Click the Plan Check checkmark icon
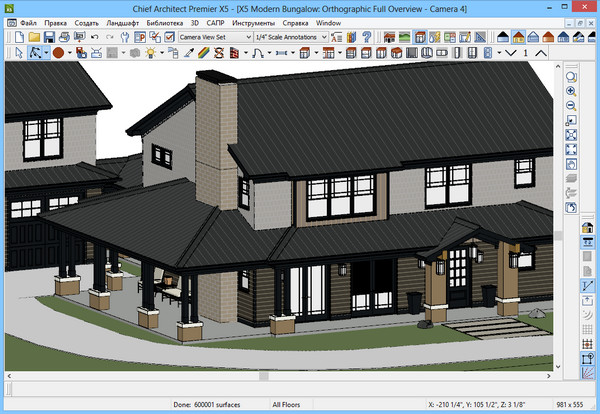Viewport: 600px width, 414px height. click(x=170, y=37)
